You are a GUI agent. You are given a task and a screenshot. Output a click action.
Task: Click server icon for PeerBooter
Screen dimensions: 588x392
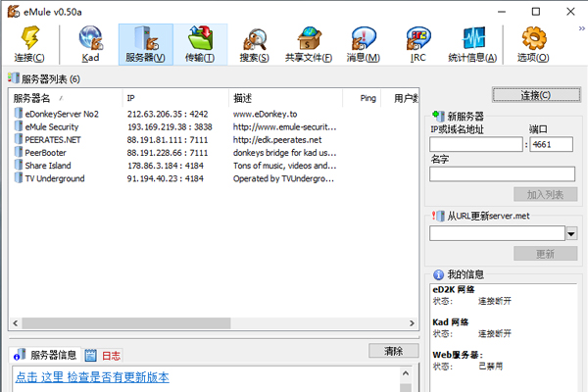pos(19,152)
